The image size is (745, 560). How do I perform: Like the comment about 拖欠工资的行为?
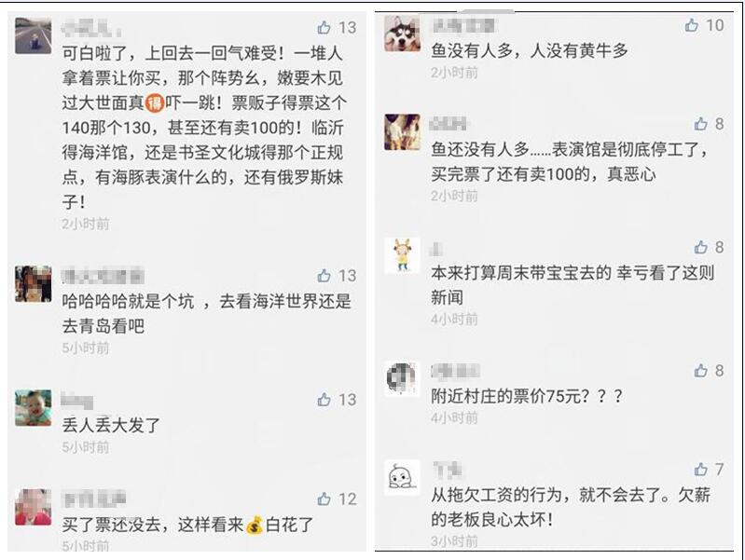point(701,470)
